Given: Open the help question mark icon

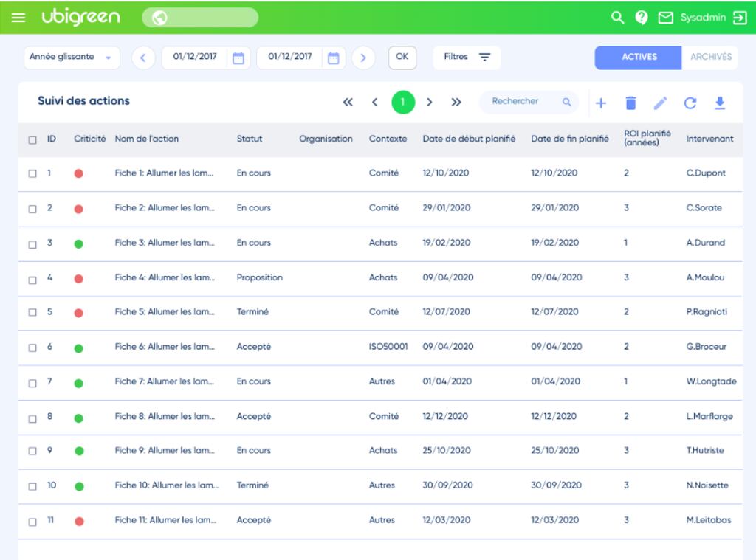Looking at the screenshot, I should 642,18.
